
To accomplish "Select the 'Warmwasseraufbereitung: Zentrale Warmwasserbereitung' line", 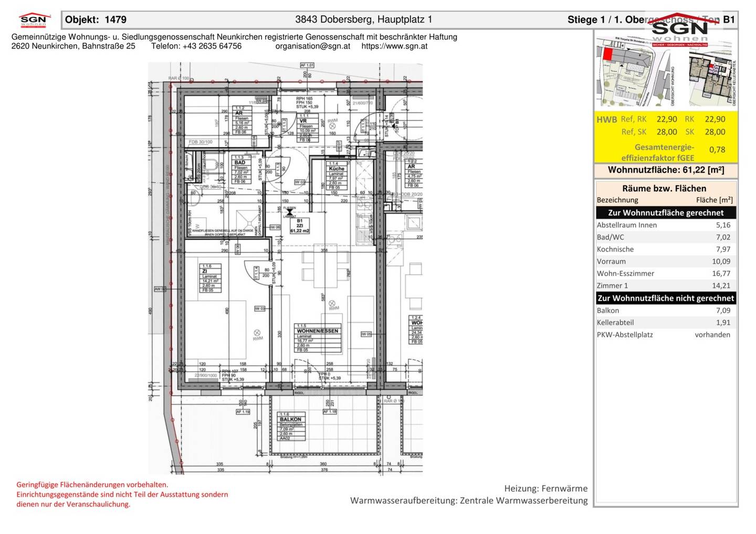I will pyautogui.click(x=469, y=501).
